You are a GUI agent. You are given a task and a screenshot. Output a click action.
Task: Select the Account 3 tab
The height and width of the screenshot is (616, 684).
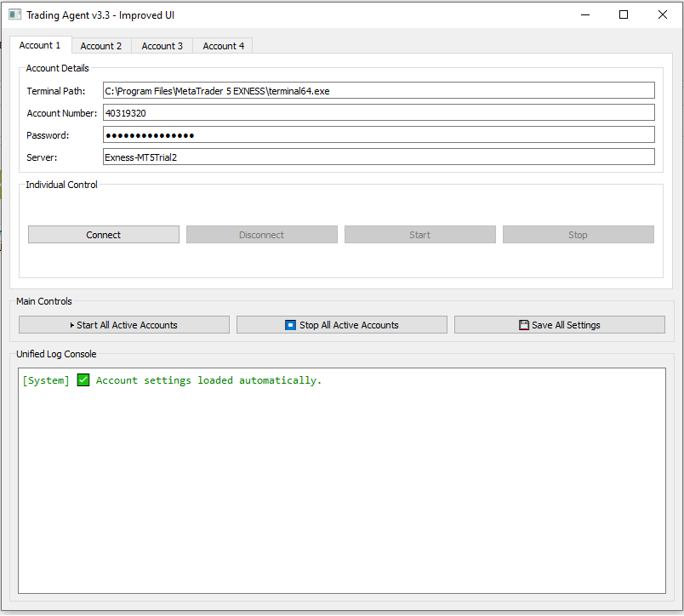click(x=162, y=46)
